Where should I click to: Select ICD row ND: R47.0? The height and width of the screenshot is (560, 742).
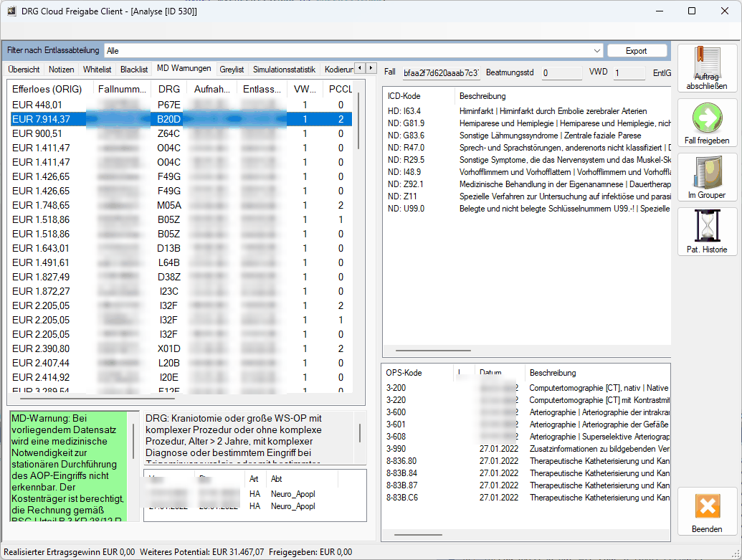pos(528,148)
